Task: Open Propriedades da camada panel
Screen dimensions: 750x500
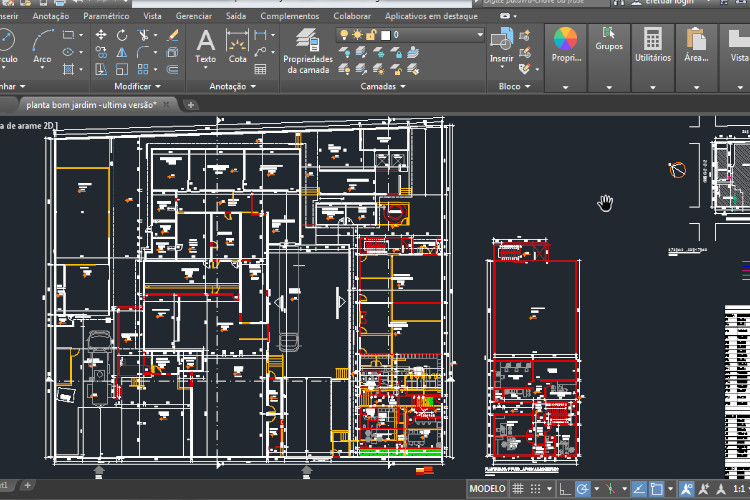Action: click(307, 50)
